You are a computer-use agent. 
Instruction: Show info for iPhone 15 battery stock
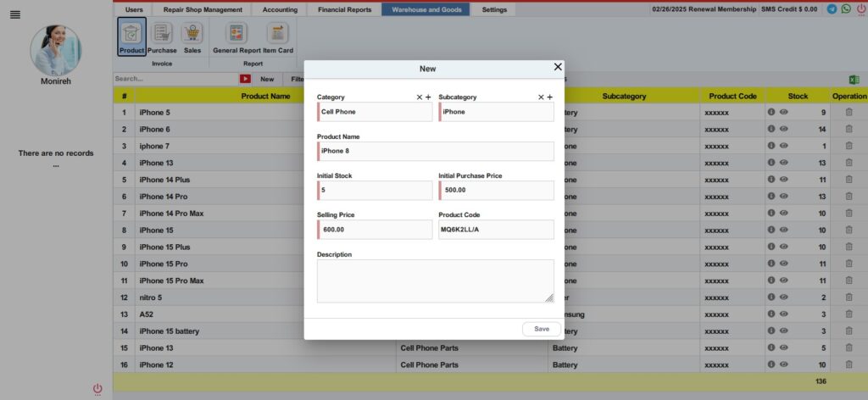(x=771, y=331)
